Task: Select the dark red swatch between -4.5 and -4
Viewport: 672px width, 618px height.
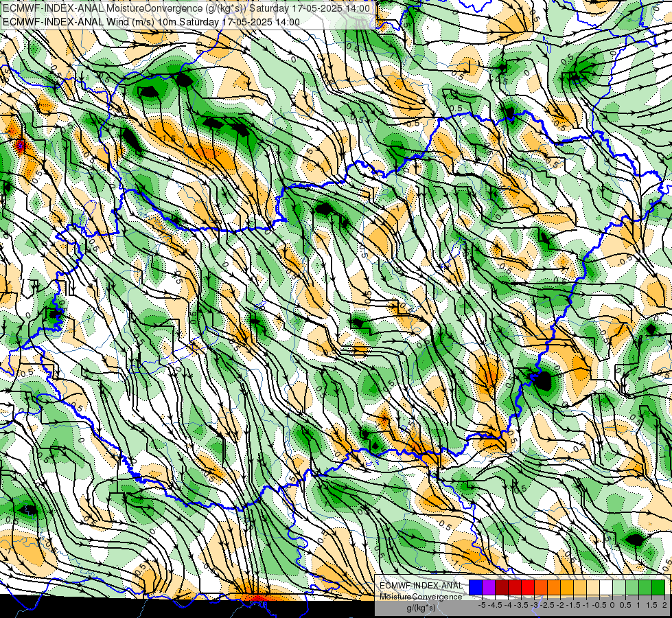Action: click(502, 588)
